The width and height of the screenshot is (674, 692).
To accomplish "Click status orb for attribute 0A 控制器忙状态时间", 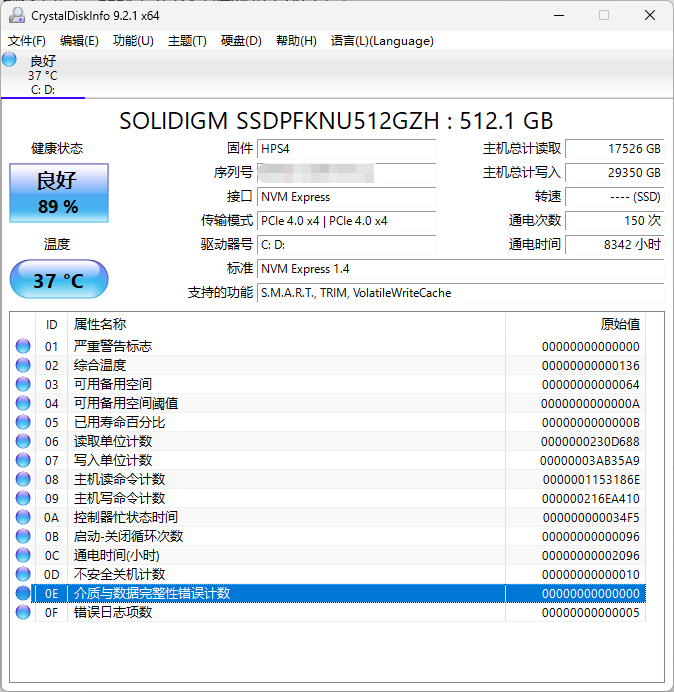I will (x=23, y=517).
